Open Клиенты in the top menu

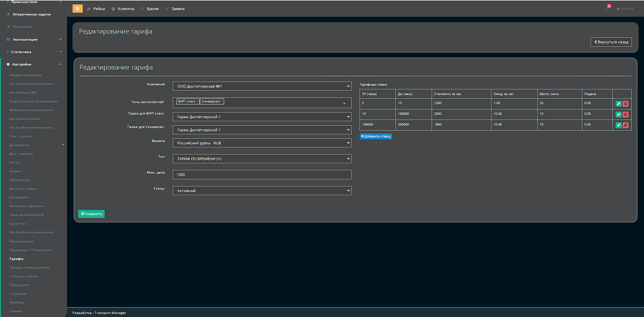click(x=123, y=9)
